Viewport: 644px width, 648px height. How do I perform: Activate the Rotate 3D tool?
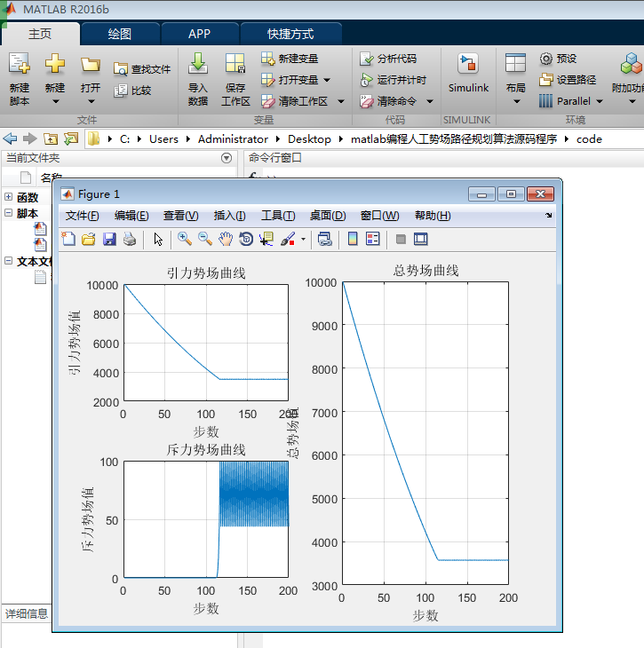246,239
